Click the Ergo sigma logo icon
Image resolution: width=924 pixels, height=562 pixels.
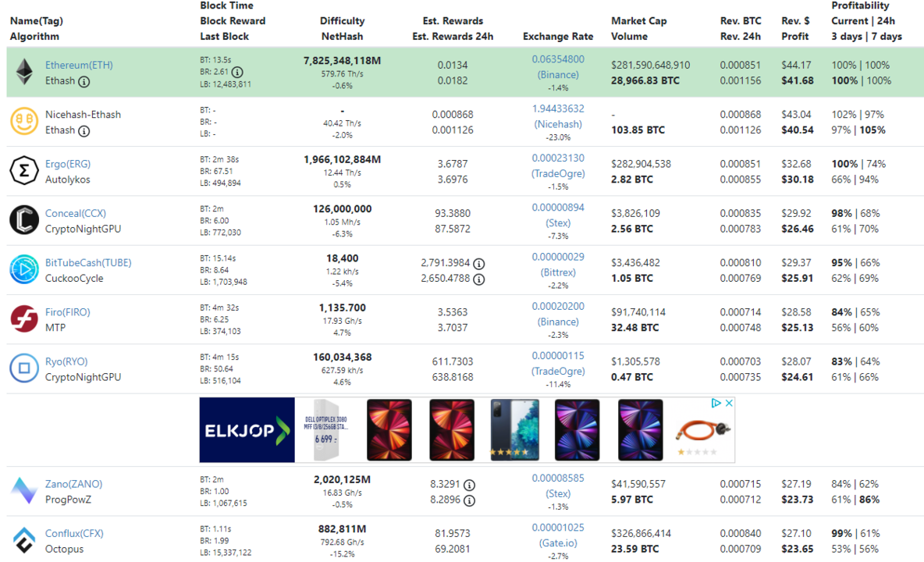(x=24, y=171)
